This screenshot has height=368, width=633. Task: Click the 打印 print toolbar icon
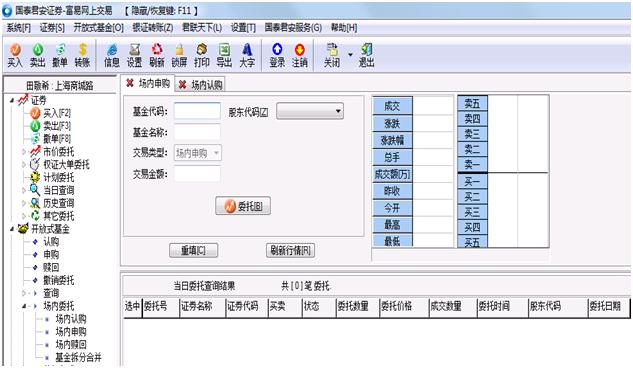coord(201,55)
